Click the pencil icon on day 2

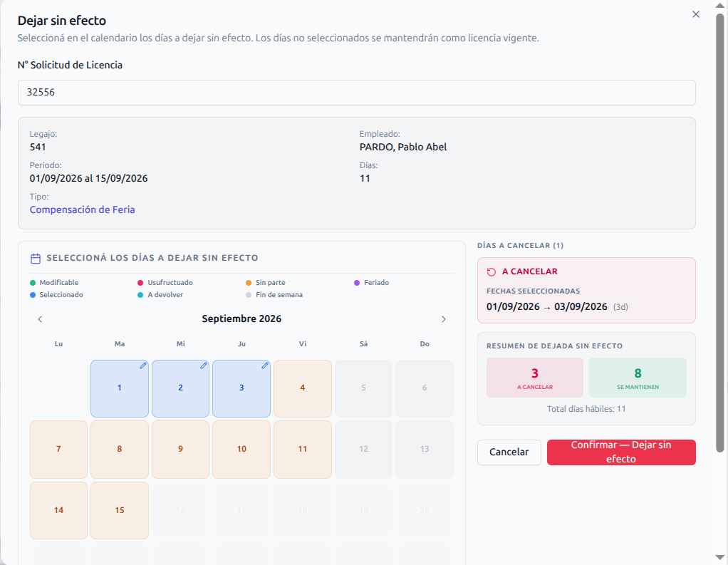[203, 366]
